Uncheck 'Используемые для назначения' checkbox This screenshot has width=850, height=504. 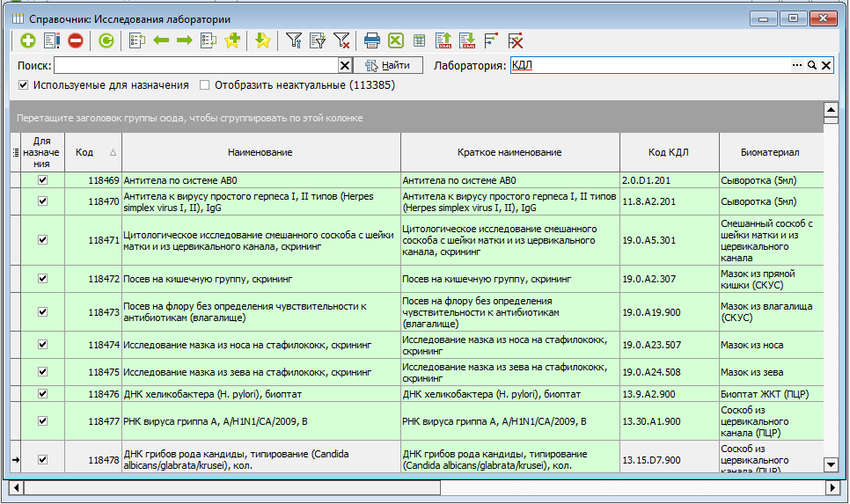tap(24, 85)
